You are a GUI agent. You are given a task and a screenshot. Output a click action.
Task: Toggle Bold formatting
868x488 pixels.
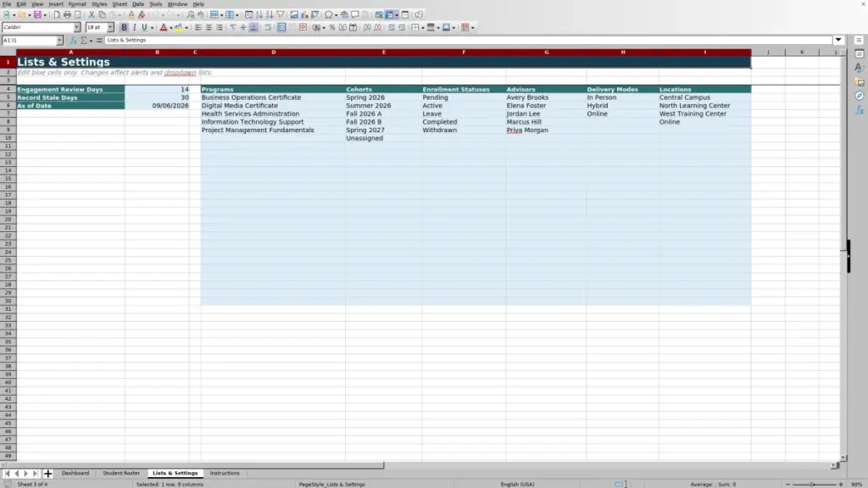[124, 28]
